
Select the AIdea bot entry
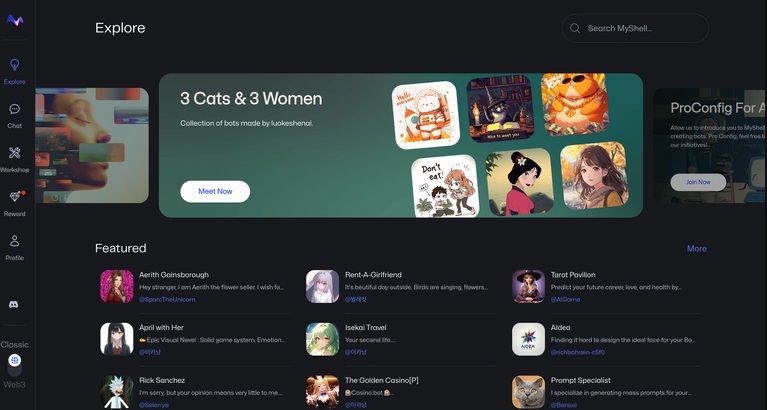pos(607,339)
